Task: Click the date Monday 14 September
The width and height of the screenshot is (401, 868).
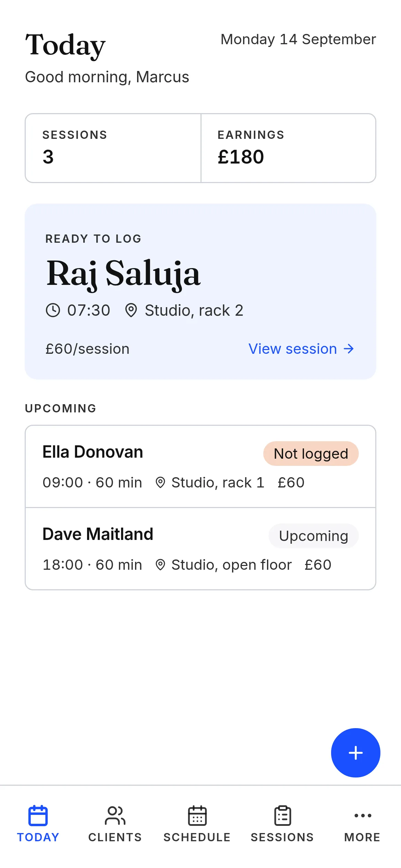Action: (x=298, y=39)
